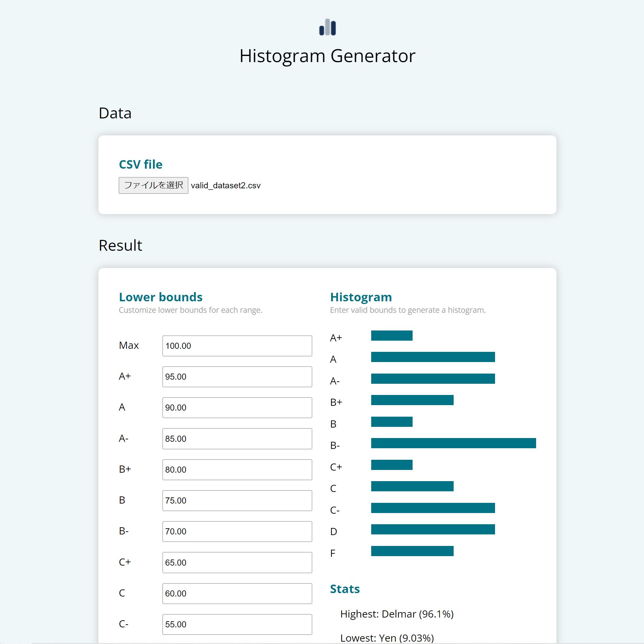
Task: Click the B- histogram bar
Action: 453,443
